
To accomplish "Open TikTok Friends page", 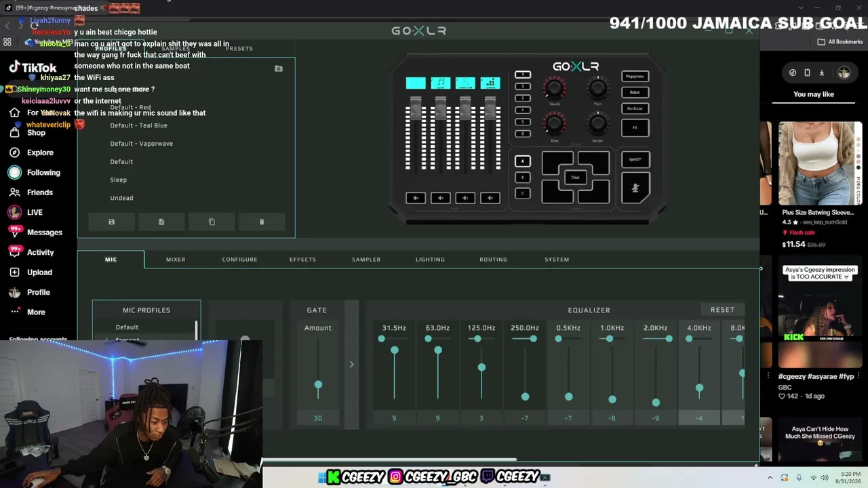I will click(39, 192).
